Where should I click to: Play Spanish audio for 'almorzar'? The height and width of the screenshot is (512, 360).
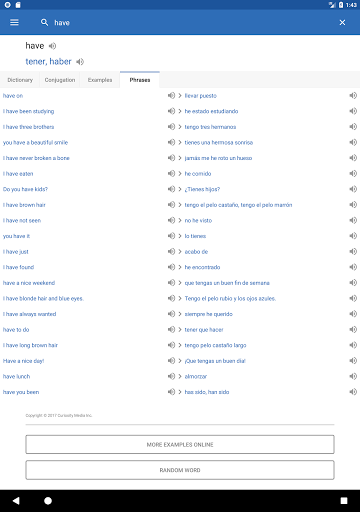click(353, 376)
